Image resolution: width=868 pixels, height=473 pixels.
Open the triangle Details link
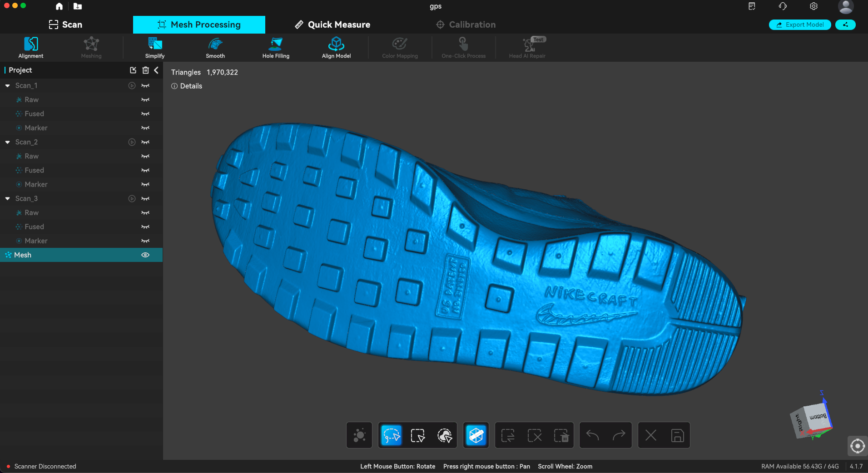click(187, 86)
